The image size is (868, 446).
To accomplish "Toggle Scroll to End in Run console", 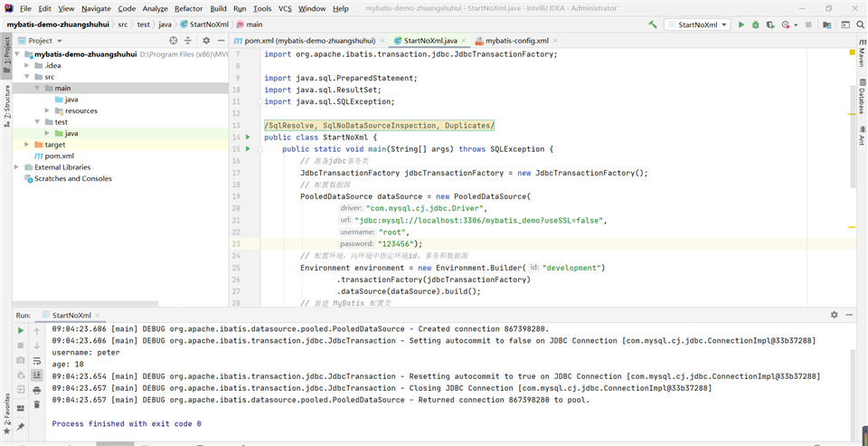I will coord(36,375).
